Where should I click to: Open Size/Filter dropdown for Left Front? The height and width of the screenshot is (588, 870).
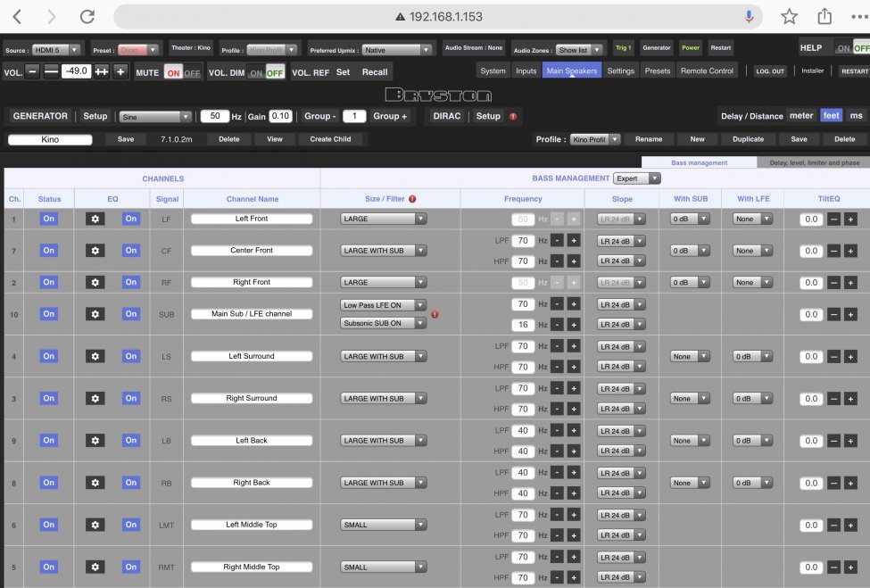[x=384, y=219]
